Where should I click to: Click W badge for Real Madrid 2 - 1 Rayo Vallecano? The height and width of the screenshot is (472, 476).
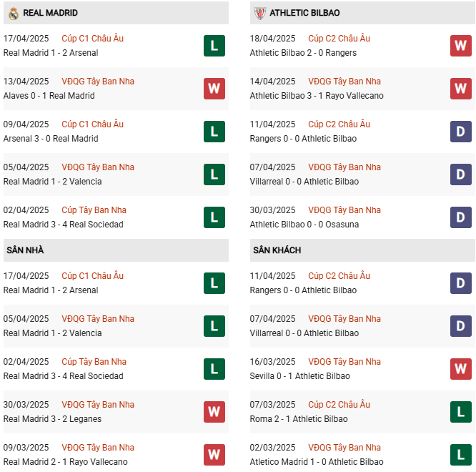click(214, 455)
